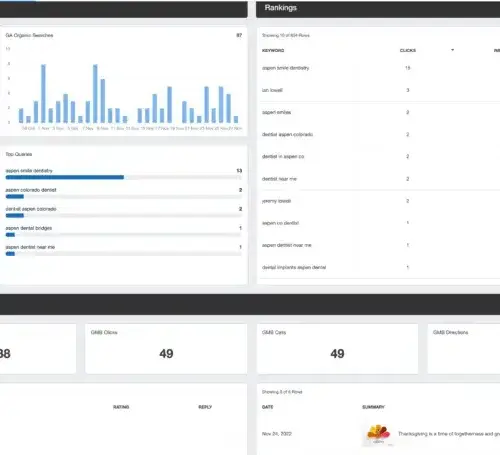Select 'aspen dentist near me' in Top Queries
Viewport: 500px width, 455px height.
(30, 247)
